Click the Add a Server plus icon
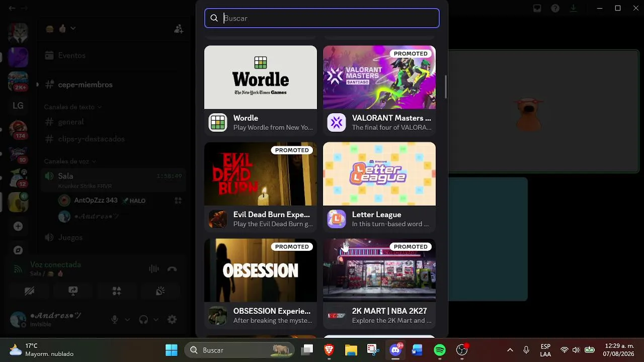 click(18, 226)
